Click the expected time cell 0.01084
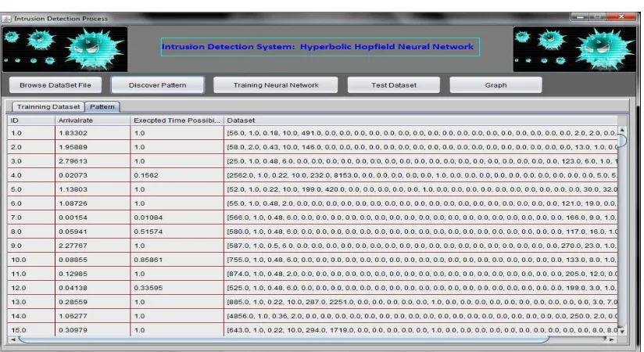Viewport: 644px width, 352px height. tap(177, 217)
